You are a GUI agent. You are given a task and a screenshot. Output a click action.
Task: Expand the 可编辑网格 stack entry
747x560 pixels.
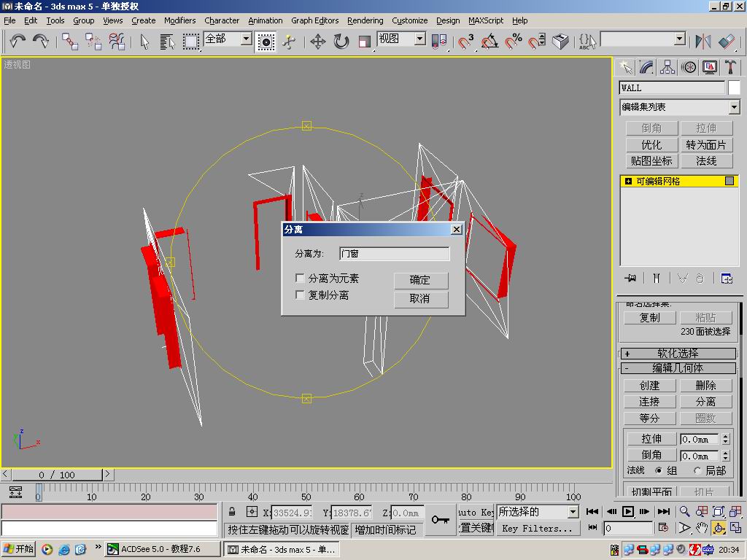pyautogui.click(x=628, y=182)
